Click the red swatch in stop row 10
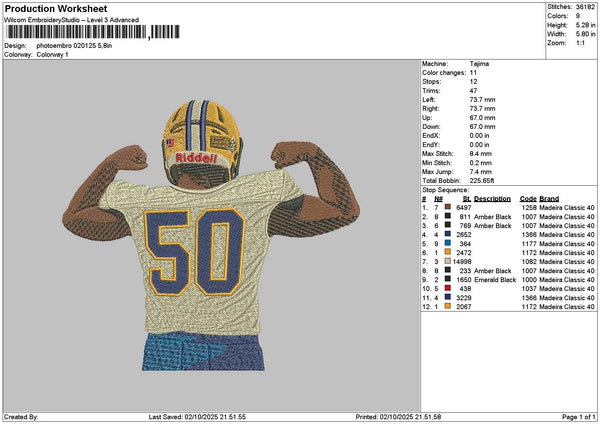 point(447,288)
